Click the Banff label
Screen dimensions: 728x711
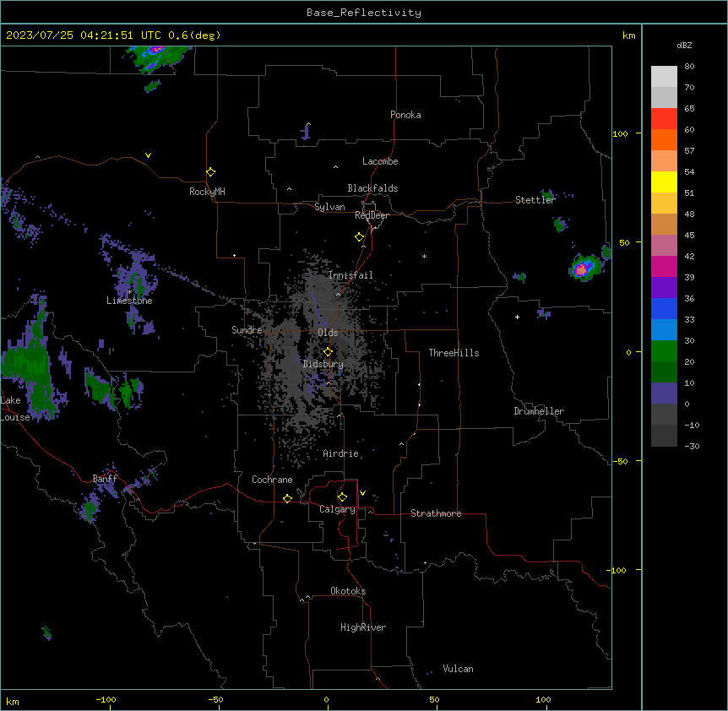click(x=105, y=479)
